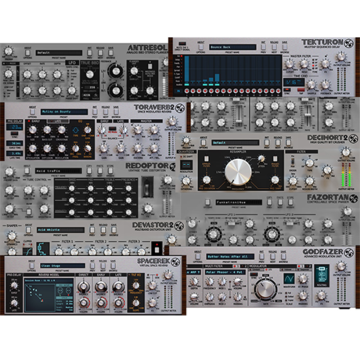This screenshot has width=360, height=360.
Task: Open Tekturon 'Bounce Back' preset display
Action: tap(232, 47)
